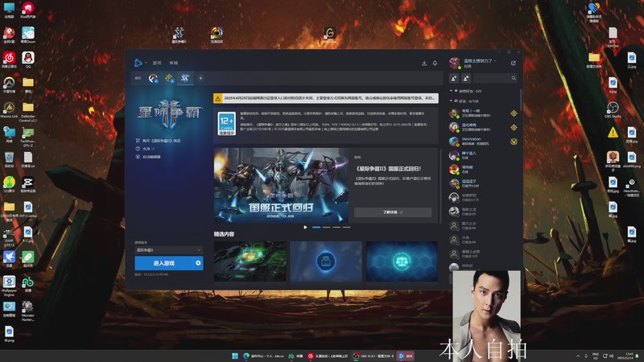
Task: Switch to the Battle.net taskbar button
Action: tap(406, 356)
